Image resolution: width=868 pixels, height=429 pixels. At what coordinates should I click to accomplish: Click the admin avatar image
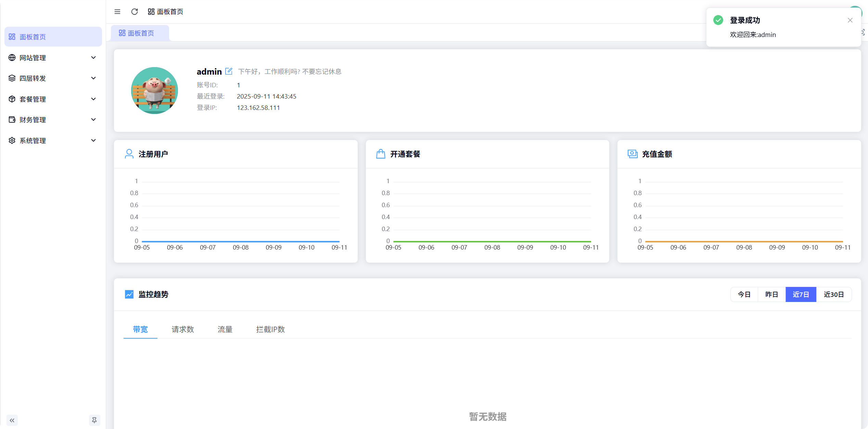(x=154, y=90)
